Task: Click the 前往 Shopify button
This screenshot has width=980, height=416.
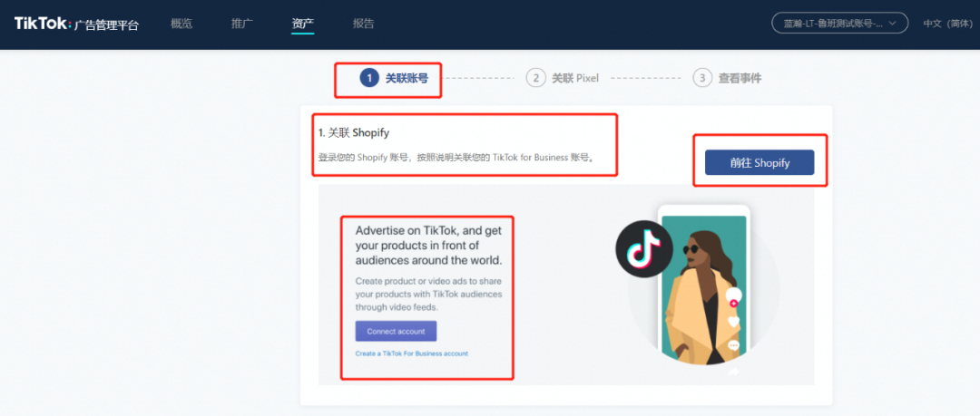Action: [x=759, y=162]
